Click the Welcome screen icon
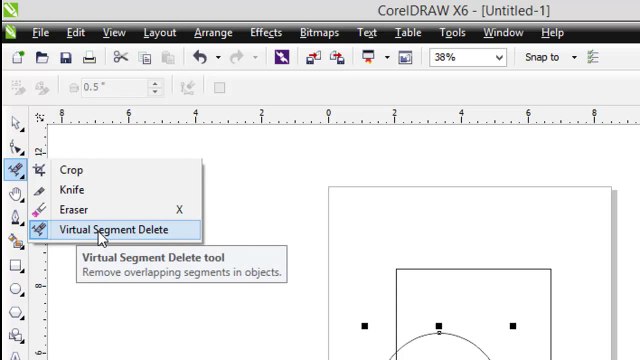 tap(405, 57)
